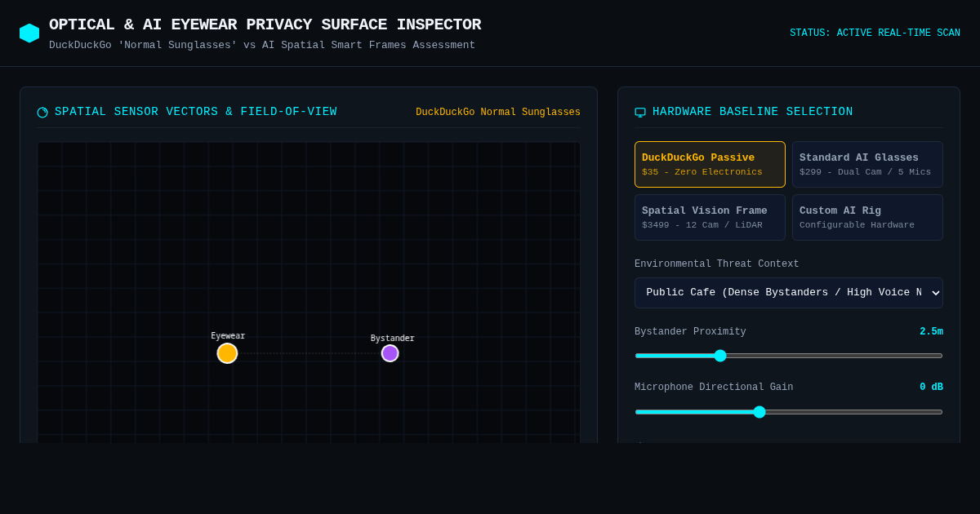Click the Hardware Baseline Selection monitor icon
980x514 pixels.
(640, 113)
